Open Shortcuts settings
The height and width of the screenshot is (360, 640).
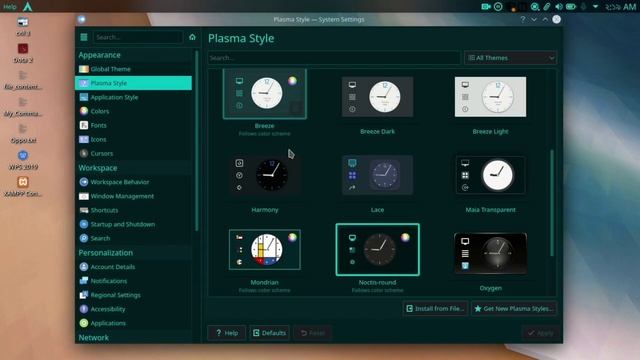tap(133, 210)
